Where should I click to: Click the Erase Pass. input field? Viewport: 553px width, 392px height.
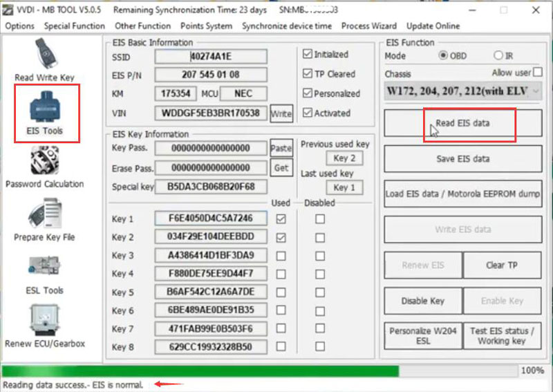pos(211,167)
